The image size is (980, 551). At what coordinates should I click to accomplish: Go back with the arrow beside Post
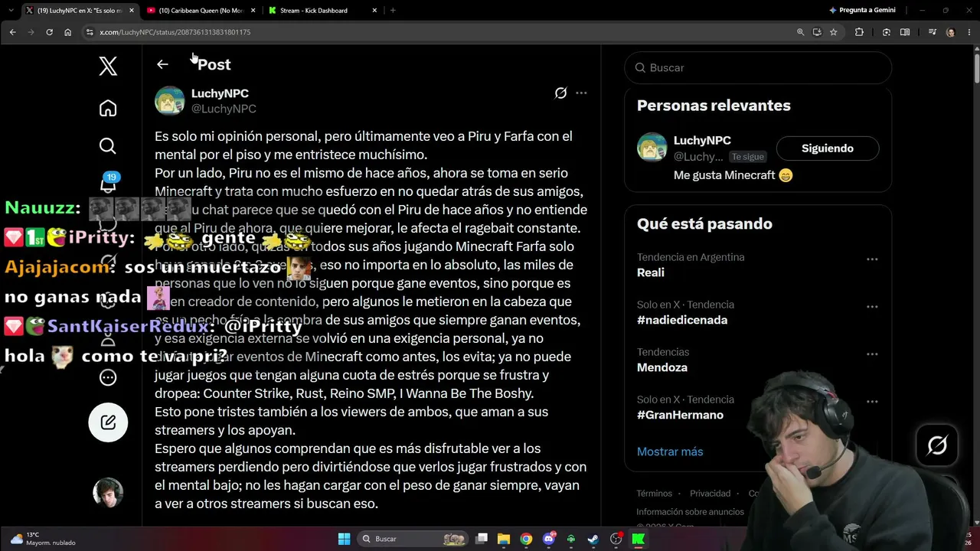(162, 64)
